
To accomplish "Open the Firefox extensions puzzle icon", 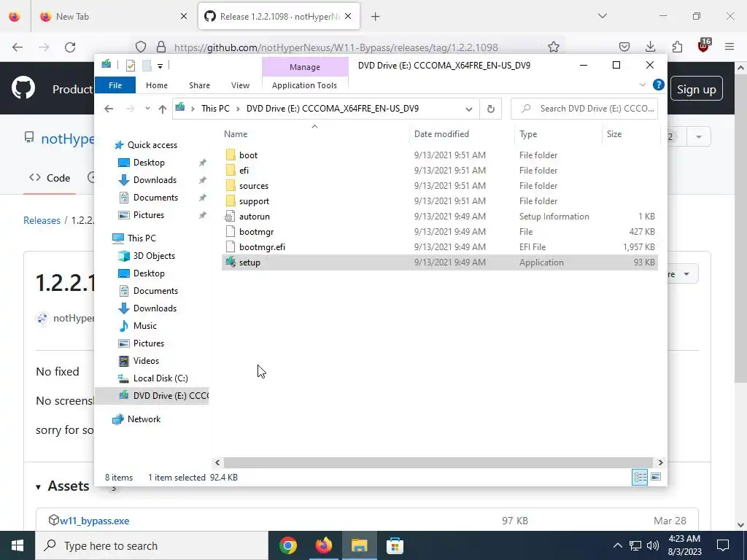I will pos(677,47).
